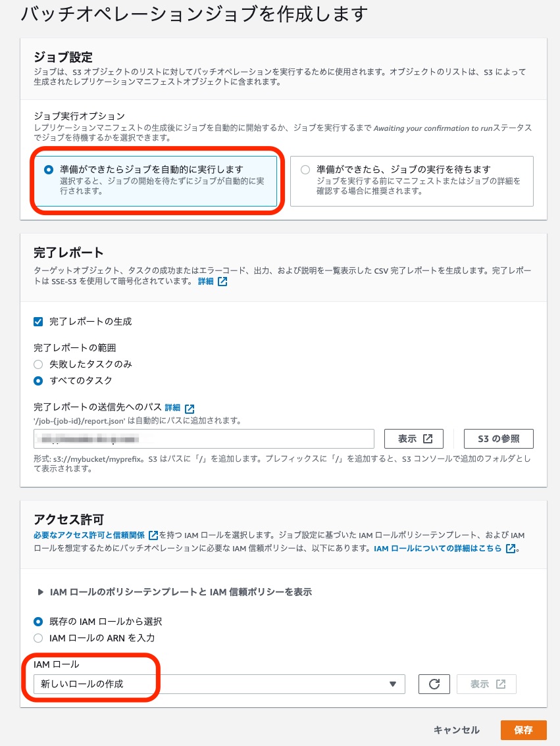The height and width of the screenshot is (746, 560).
Task: Open the IAM ロール 新しいロールの作成 dropdown
Action: [x=219, y=684]
